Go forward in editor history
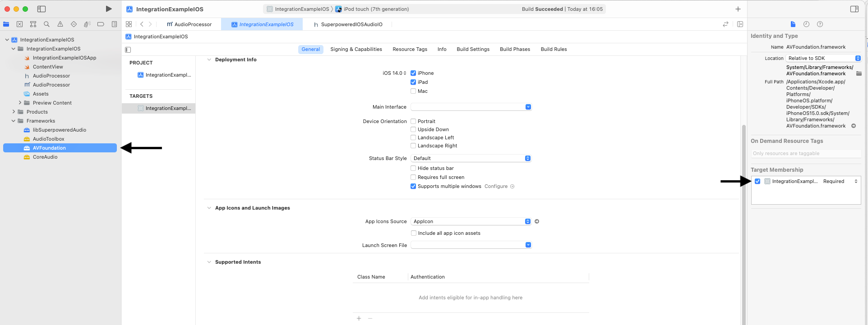 point(150,24)
